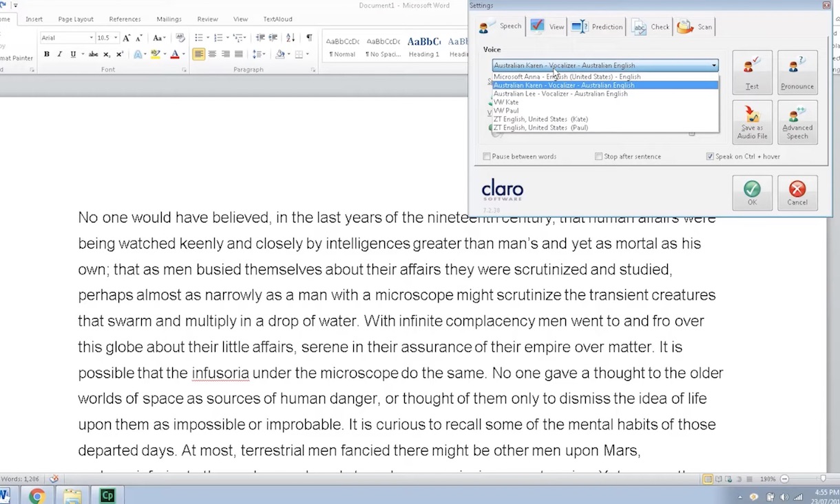Apply italic formatting
Viewport: 840px width, 504px height.
60,54
